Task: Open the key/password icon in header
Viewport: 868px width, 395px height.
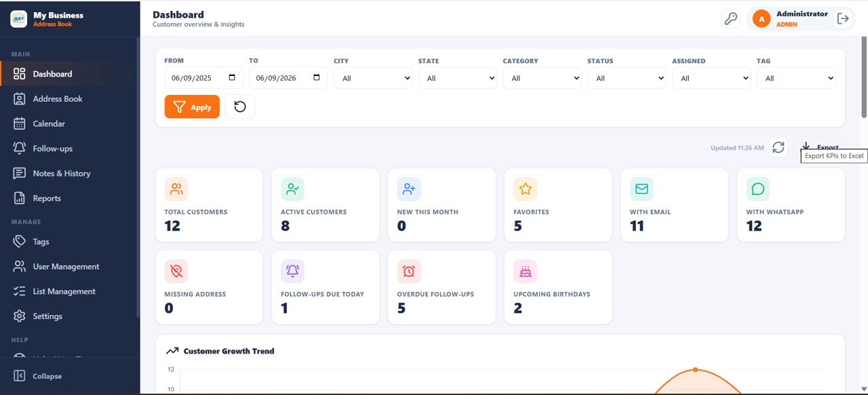Action: click(730, 19)
